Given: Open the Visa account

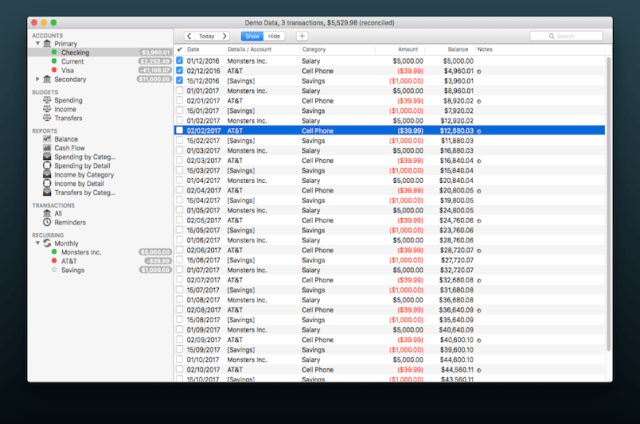Looking at the screenshot, I should [100, 70].
